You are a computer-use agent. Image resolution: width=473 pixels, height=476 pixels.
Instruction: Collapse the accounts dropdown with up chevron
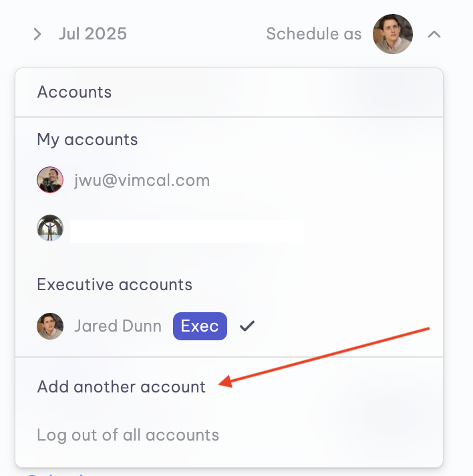(434, 34)
